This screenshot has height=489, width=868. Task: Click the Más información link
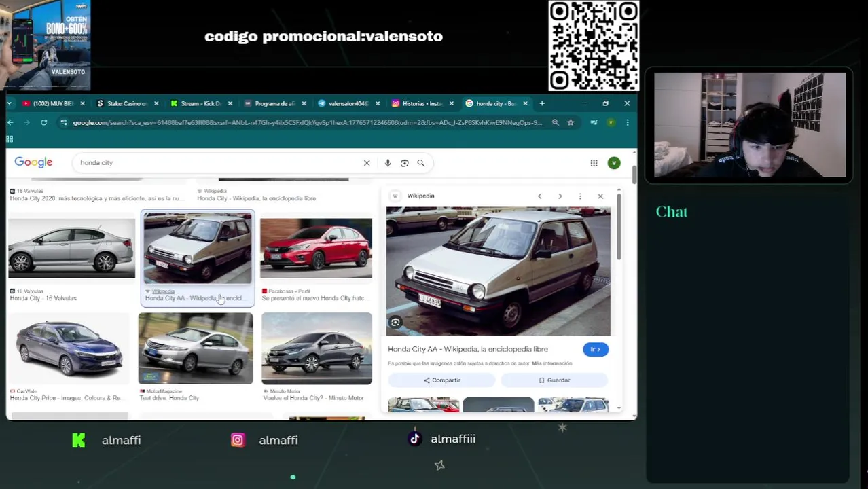pyautogui.click(x=552, y=364)
